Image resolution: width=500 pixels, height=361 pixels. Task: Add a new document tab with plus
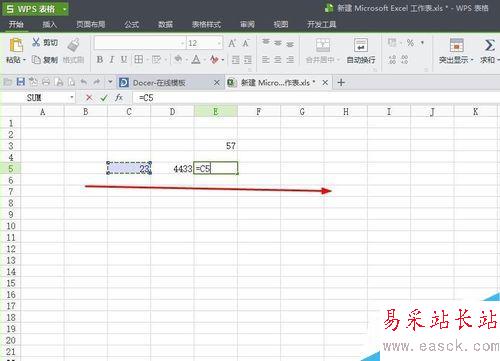tap(341, 82)
